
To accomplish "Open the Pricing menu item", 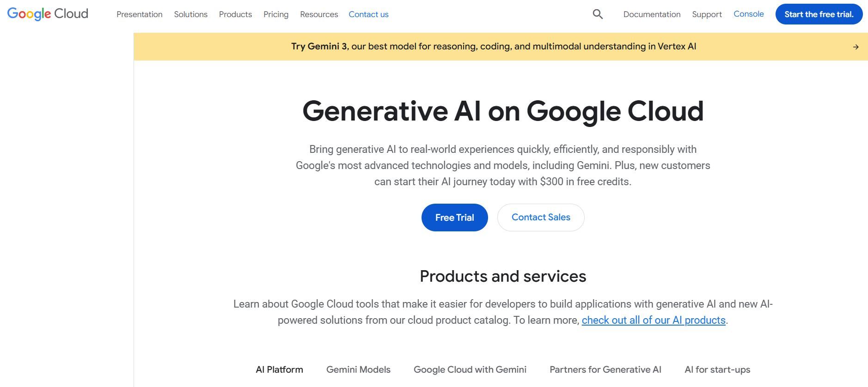I will [x=276, y=14].
